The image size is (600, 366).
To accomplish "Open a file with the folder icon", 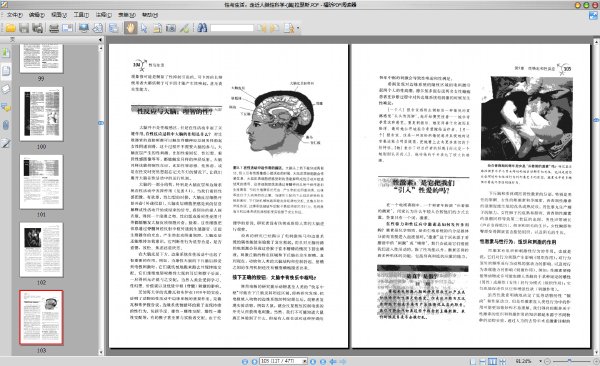I will pyautogui.click(x=10, y=28).
